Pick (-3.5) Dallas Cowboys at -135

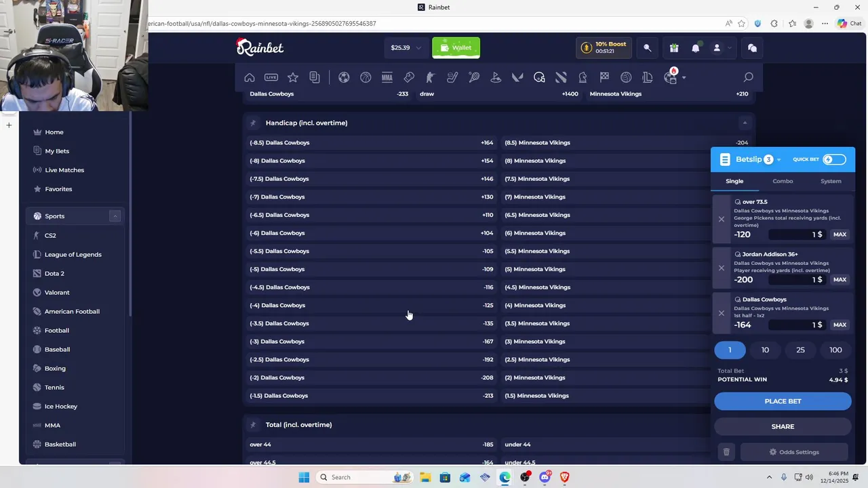372,323
